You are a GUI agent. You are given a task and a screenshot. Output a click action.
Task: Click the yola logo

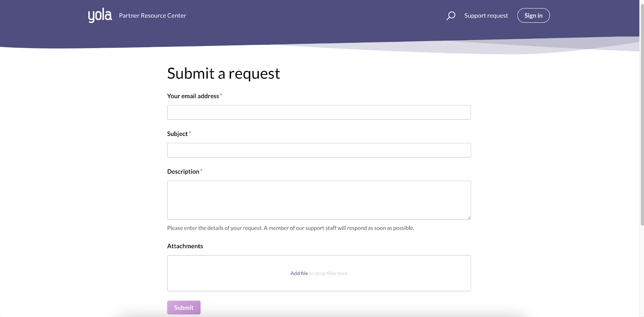coord(100,15)
